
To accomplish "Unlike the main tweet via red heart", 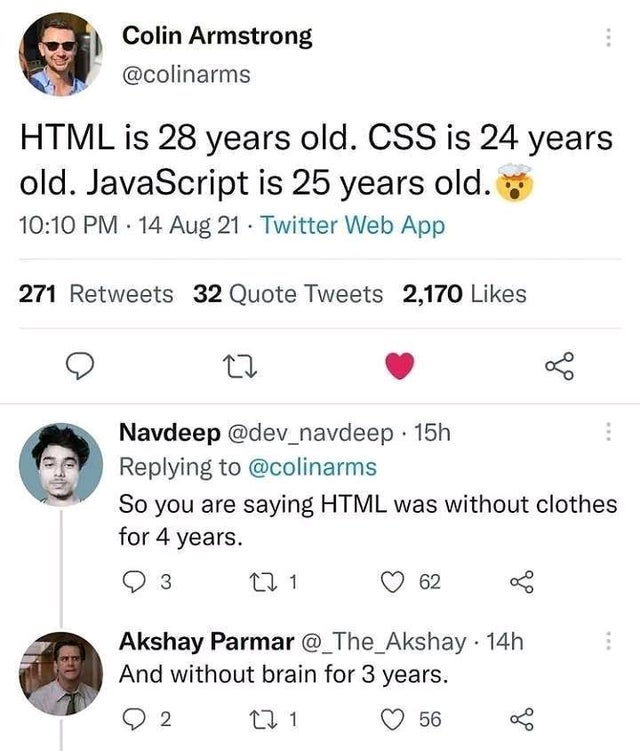I will (399, 368).
